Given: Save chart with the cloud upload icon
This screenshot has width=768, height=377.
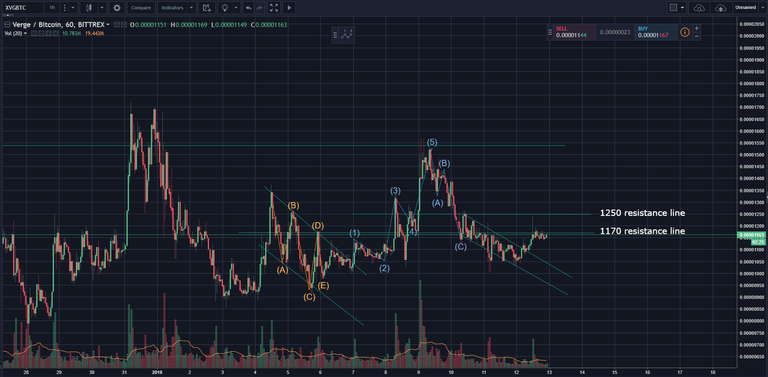Looking at the screenshot, I should 720,8.
